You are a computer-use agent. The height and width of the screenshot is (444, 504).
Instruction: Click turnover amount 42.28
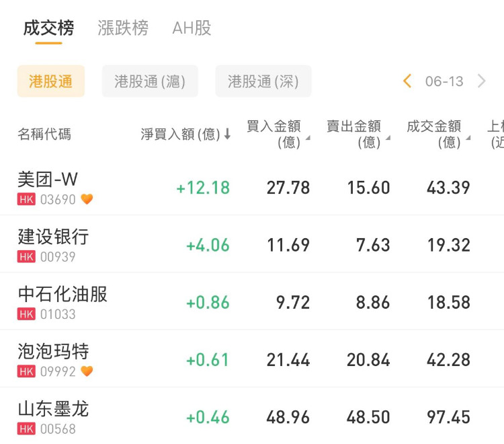[448, 360]
